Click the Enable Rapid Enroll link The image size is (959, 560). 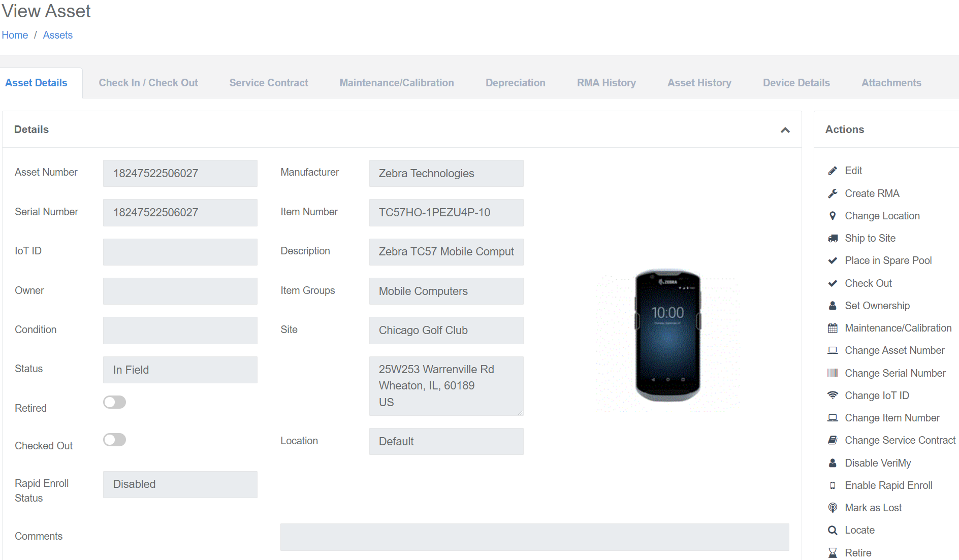[x=888, y=485]
